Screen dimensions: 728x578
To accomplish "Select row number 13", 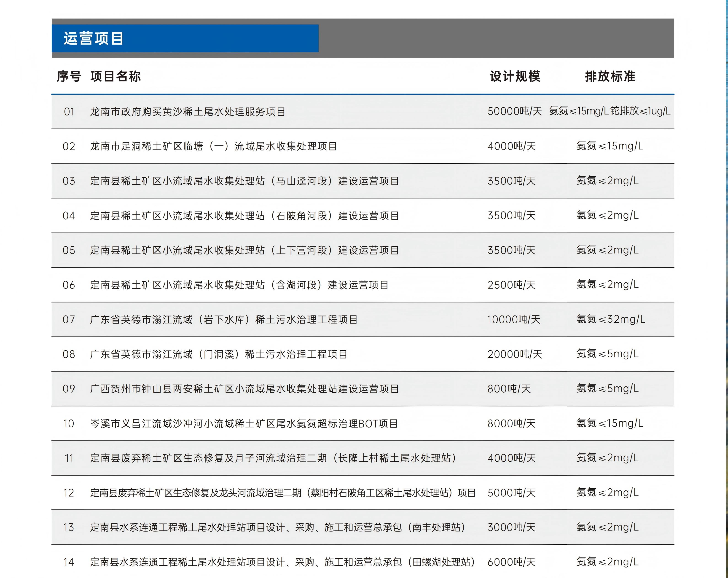I will point(69,527).
